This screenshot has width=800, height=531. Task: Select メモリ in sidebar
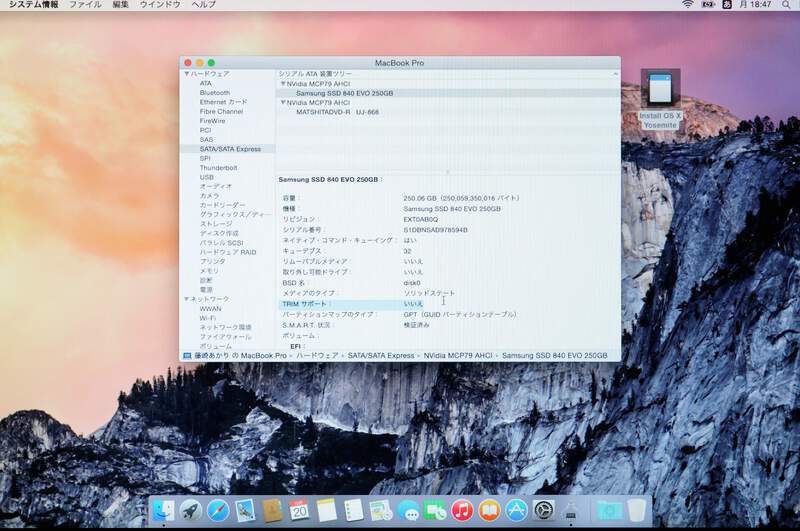209,271
